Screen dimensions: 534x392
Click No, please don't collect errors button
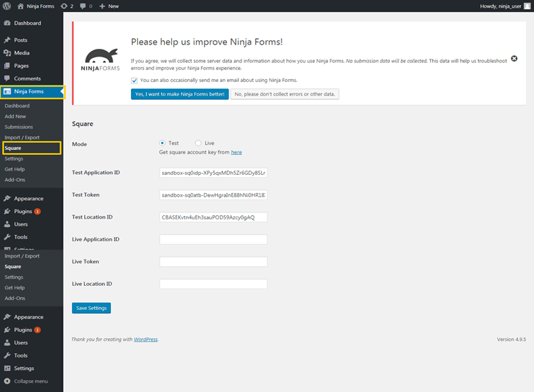click(x=285, y=94)
